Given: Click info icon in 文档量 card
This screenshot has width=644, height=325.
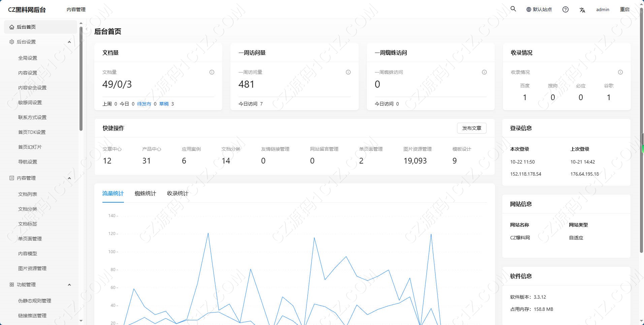Looking at the screenshot, I should (x=212, y=72).
